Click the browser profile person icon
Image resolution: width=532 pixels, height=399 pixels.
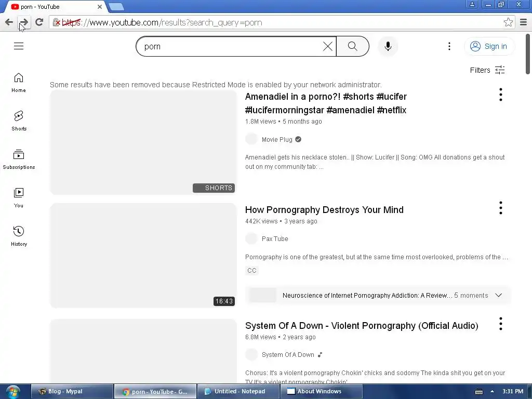[x=472, y=4]
